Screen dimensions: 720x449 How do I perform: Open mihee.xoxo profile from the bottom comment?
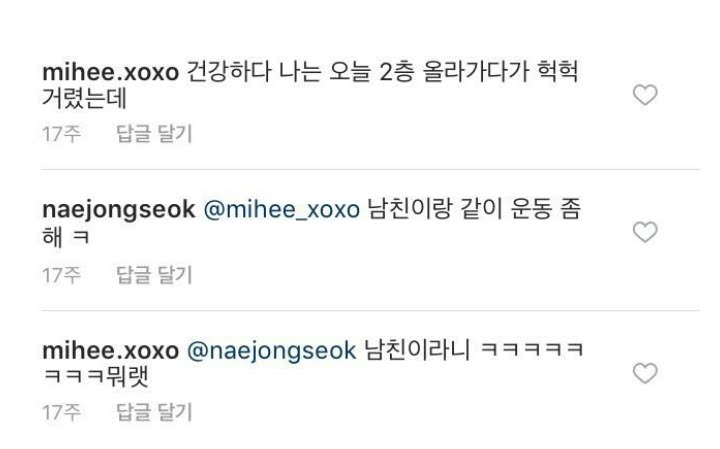click(110, 351)
